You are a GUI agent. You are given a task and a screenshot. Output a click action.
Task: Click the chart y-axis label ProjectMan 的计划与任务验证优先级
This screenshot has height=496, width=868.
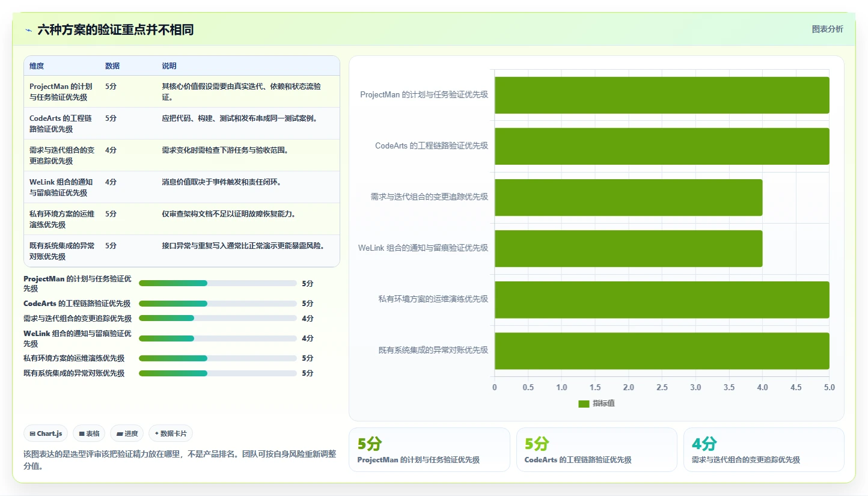424,95
